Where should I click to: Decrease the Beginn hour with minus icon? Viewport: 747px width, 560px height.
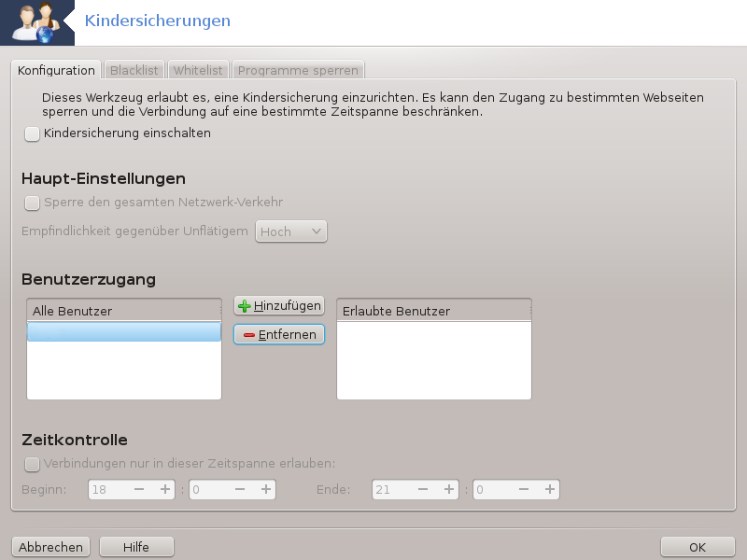[x=139, y=489]
